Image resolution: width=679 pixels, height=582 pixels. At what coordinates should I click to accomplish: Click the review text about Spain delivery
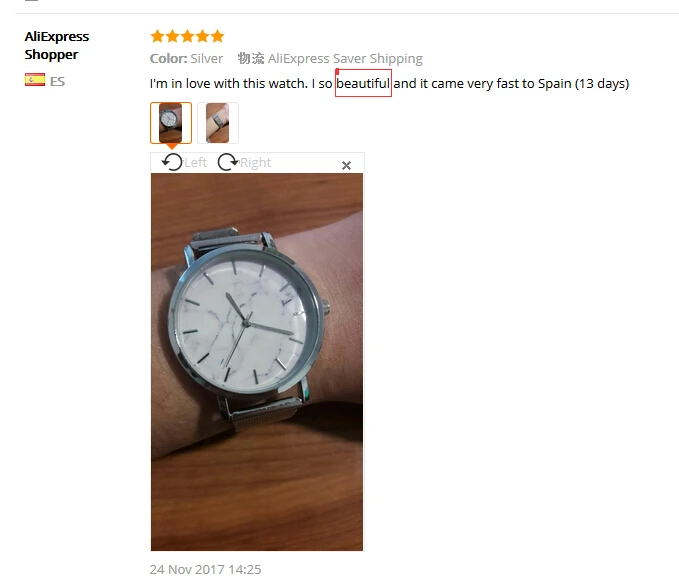tap(389, 83)
